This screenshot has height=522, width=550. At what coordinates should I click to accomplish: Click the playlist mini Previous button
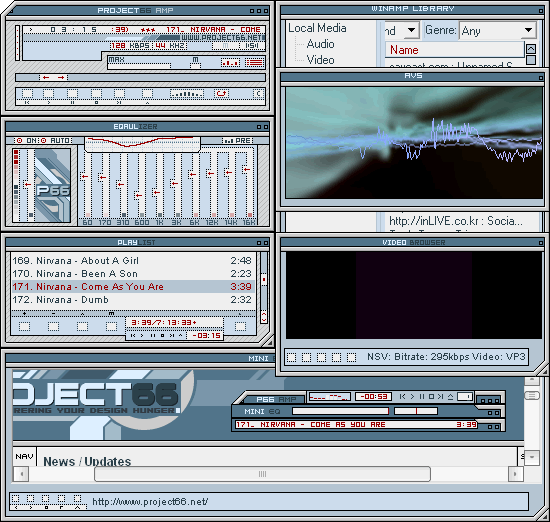(x=133, y=336)
